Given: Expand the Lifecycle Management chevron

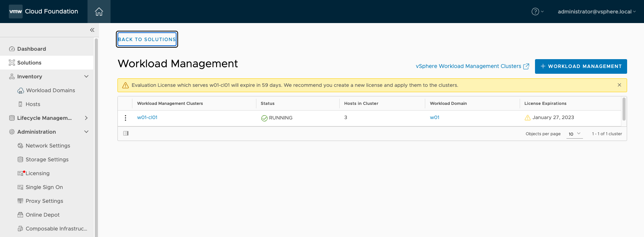Looking at the screenshot, I should (x=86, y=118).
